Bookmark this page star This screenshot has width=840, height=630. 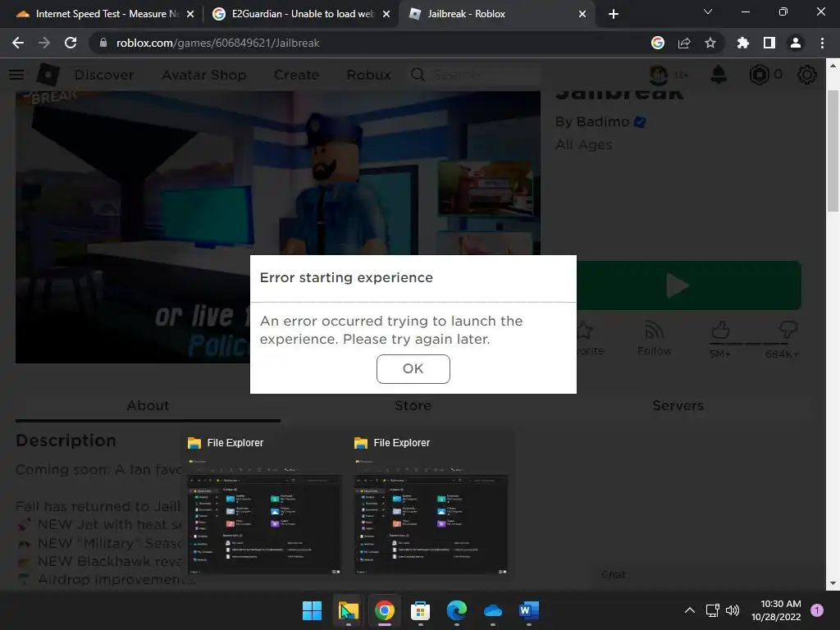[x=710, y=43]
